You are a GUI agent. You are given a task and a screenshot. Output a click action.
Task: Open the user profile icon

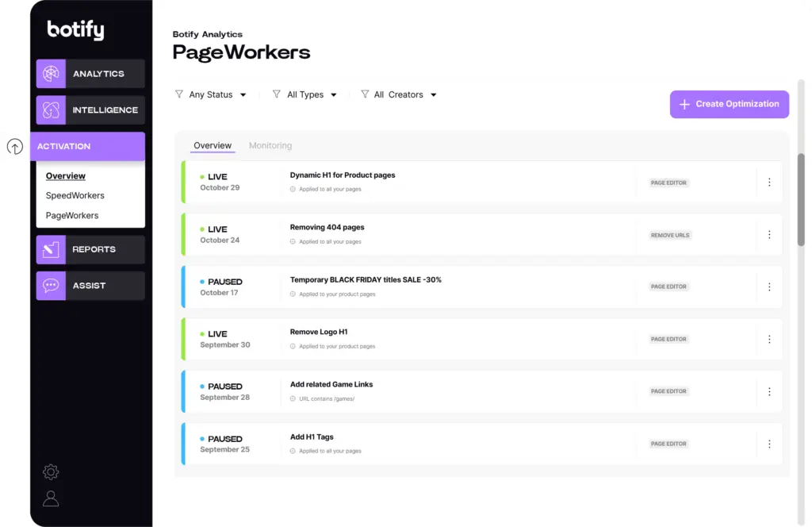(x=51, y=498)
